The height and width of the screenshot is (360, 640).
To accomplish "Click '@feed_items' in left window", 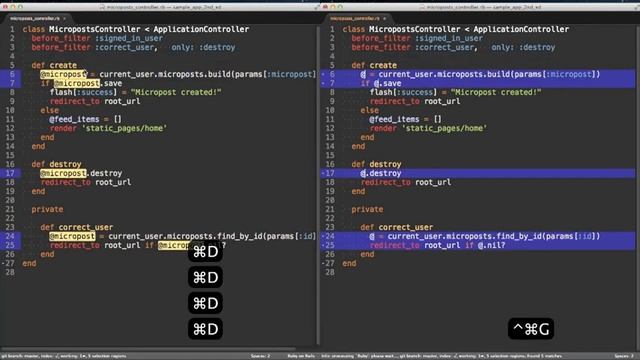I will 74,119.
